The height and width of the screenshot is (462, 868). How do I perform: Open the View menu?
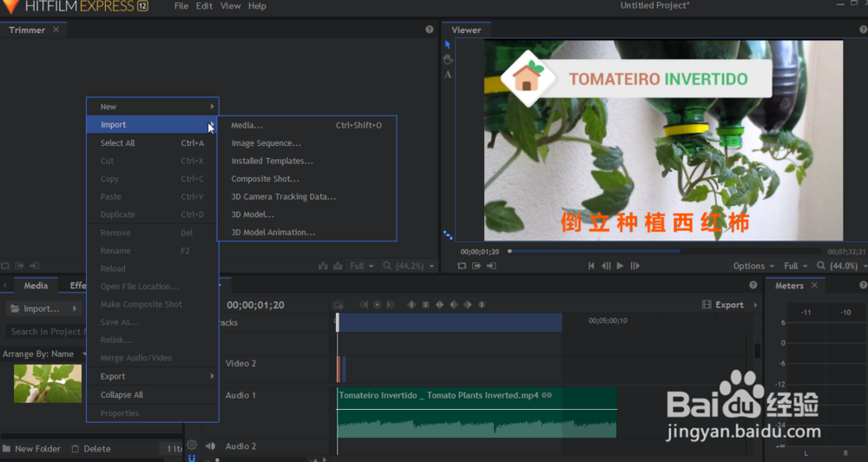point(230,6)
